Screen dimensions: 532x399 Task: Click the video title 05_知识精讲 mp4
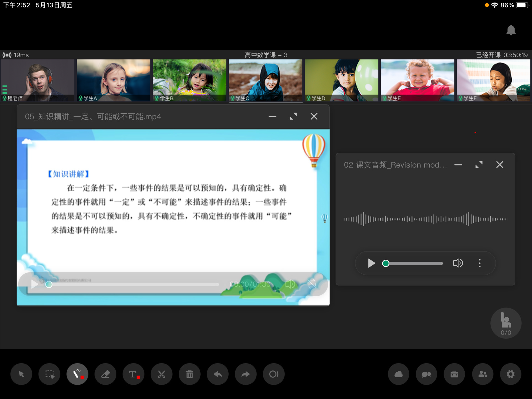click(93, 117)
